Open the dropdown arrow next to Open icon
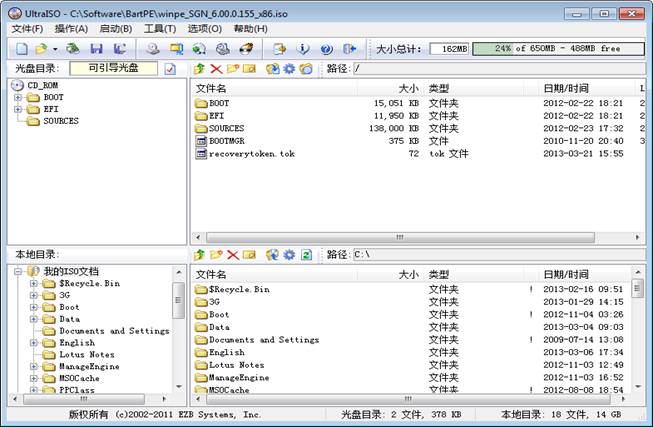Image resolution: width=653 pixels, height=427 pixels. pos(55,48)
